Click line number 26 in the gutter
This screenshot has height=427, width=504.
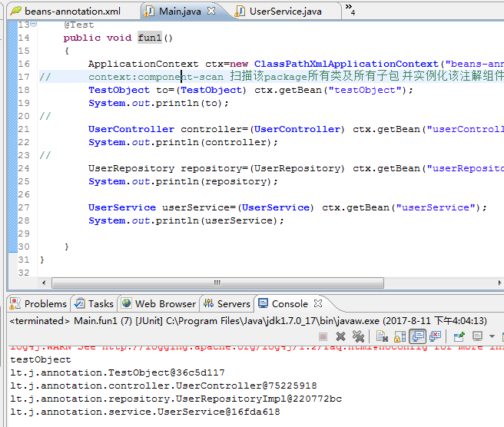pos(24,194)
